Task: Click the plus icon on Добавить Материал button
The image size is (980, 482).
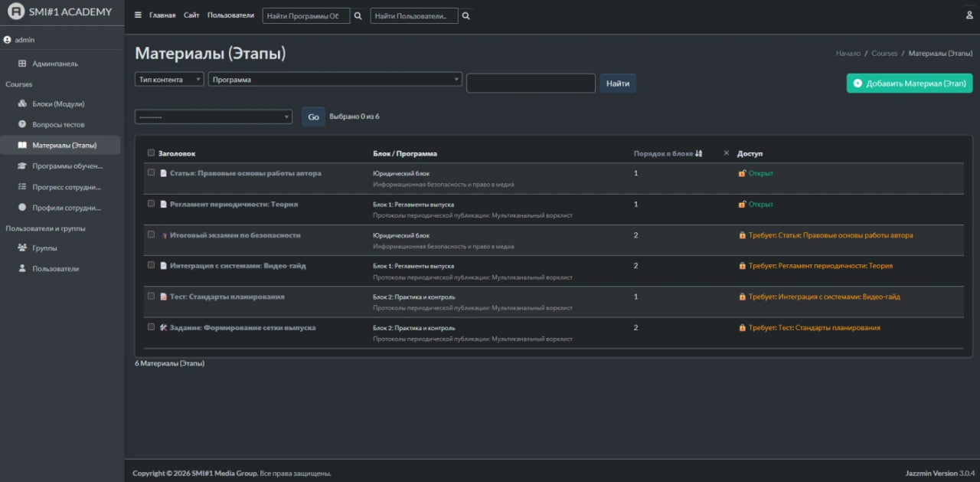Action: [857, 84]
